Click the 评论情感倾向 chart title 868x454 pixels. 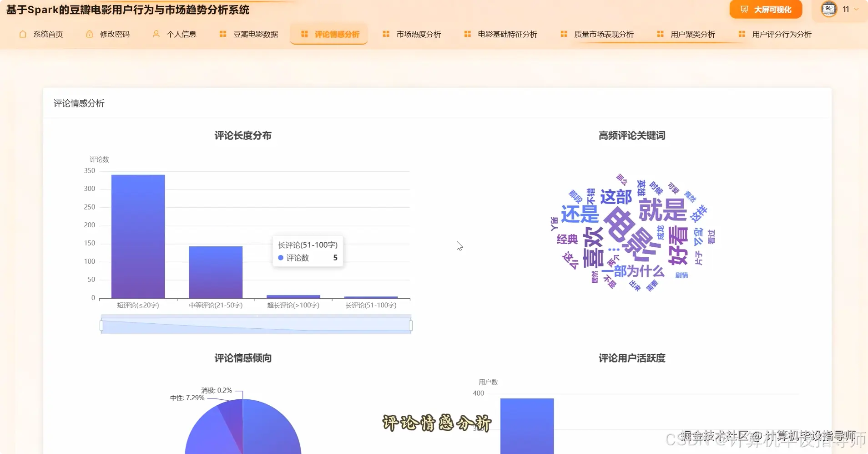(x=243, y=358)
